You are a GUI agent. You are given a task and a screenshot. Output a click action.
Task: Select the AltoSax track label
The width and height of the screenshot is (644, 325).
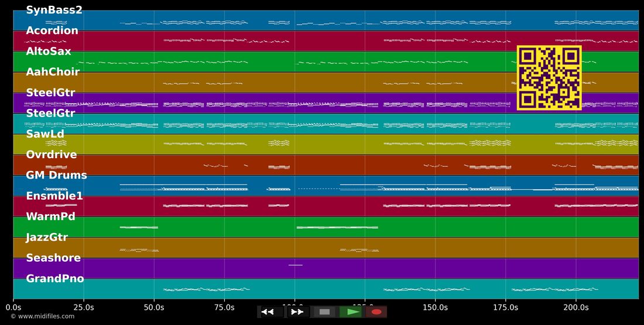pyautogui.click(x=49, y=52)
